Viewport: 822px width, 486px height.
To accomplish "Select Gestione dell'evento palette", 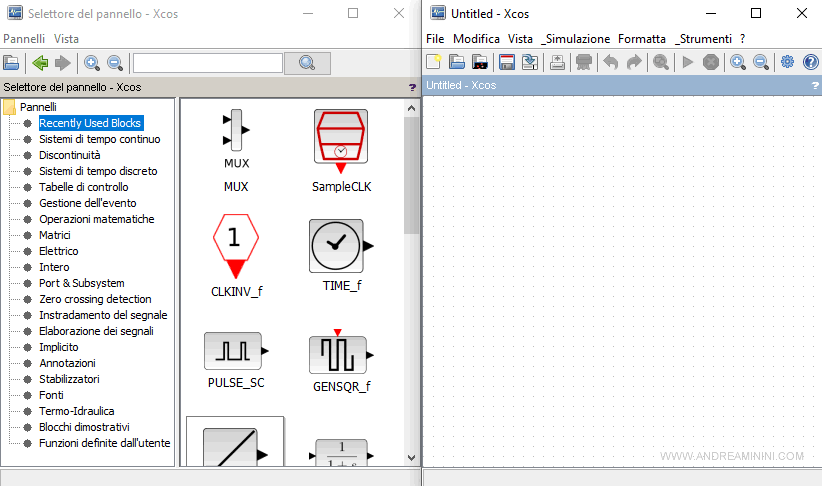I will point(88,203).
